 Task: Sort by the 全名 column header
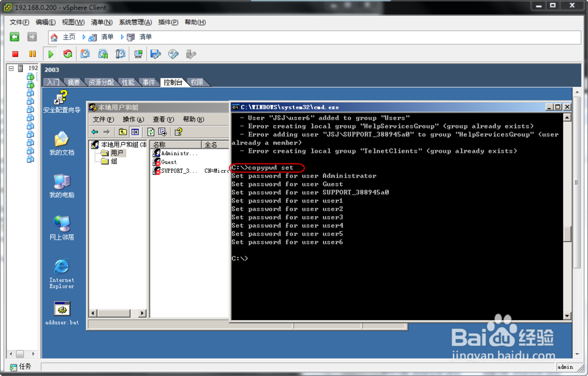(215, 145)
